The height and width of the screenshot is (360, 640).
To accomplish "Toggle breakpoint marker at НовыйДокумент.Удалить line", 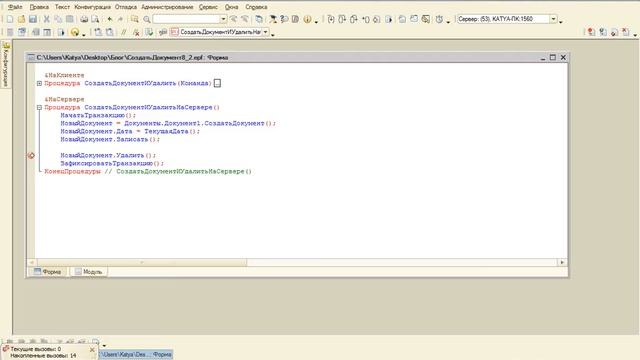I will 31,155.
